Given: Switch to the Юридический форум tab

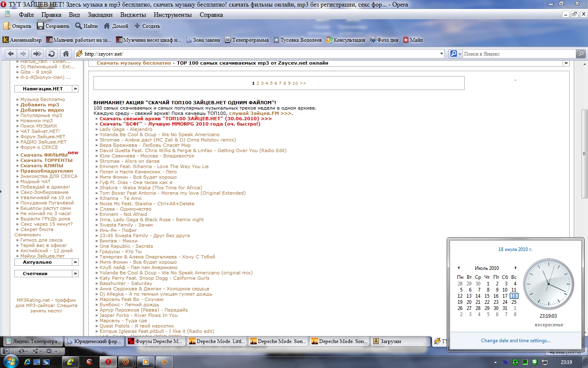Looking at the screenshot, I should (94, 341).
